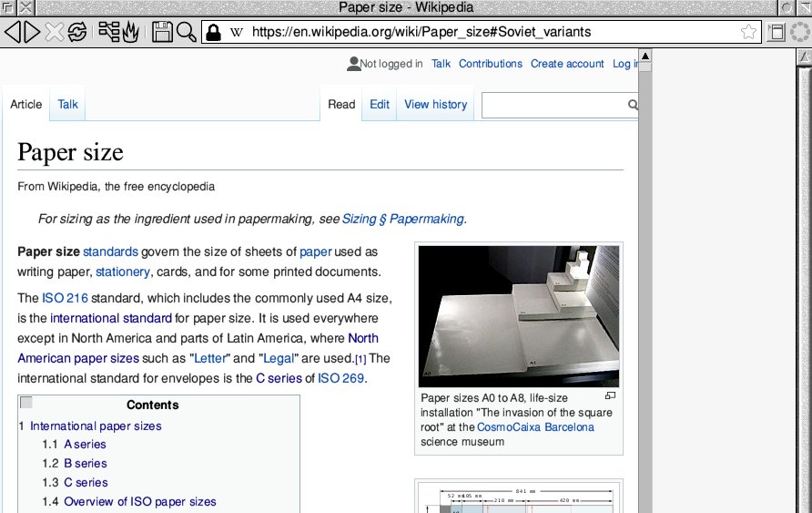Viewport: 812px width, 513px height.
Task: Follow the ISO 216 link
Action: pyautogui.click(x=65, y=298)
